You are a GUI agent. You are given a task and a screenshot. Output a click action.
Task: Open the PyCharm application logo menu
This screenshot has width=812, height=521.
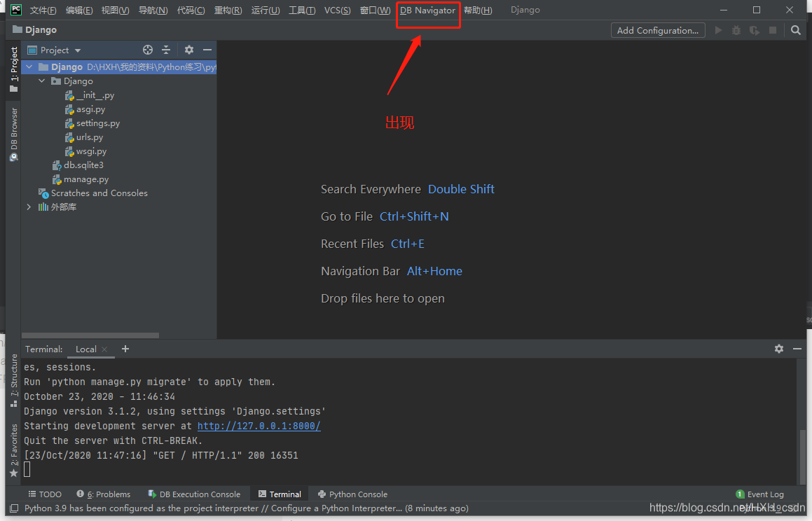tap(16, 10)
